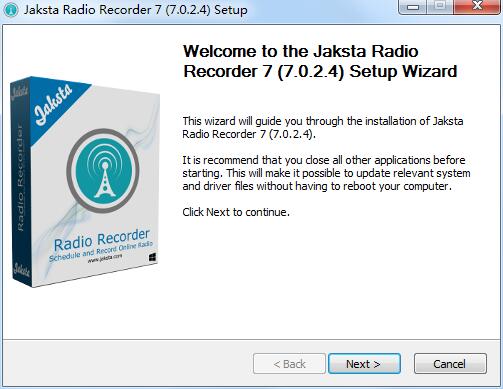
Task: Click the window title 'Jaksta Radio Recorder 7 (7.0.2.4) Setup'
Action: pos(135,10)
